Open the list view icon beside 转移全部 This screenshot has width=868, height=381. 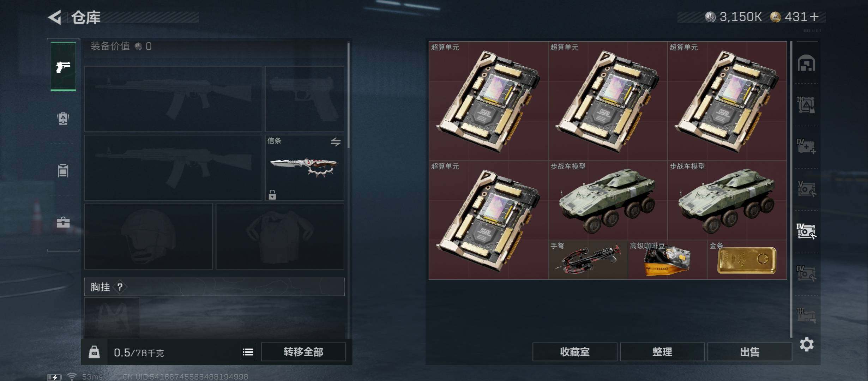(x=248, y=352)
